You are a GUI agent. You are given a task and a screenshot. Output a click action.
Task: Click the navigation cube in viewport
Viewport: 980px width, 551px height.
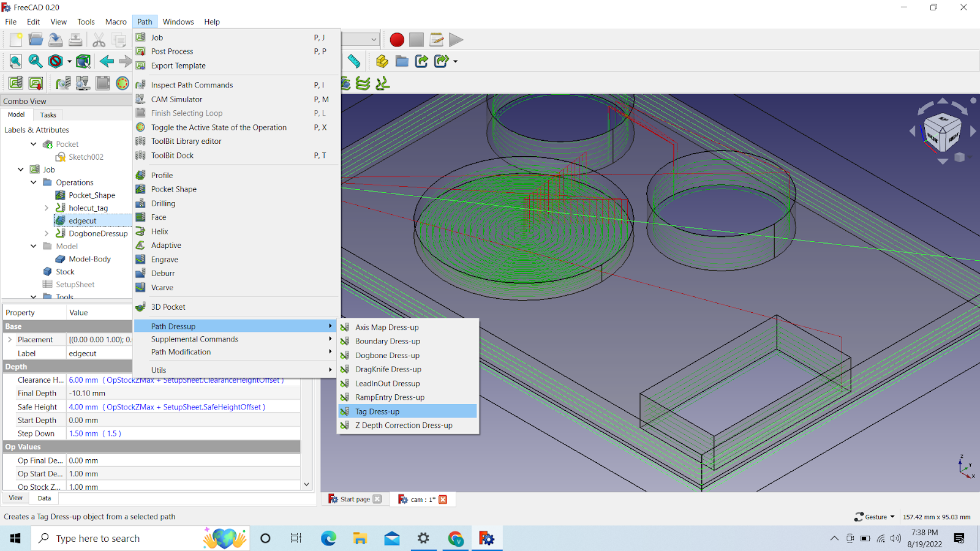942,131
